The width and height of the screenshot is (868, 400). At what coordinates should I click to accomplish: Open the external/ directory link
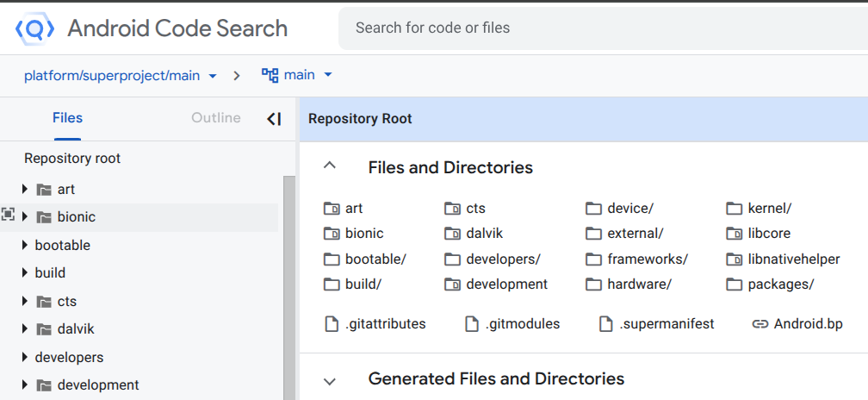pyautogui.click(x=635, y=234)
